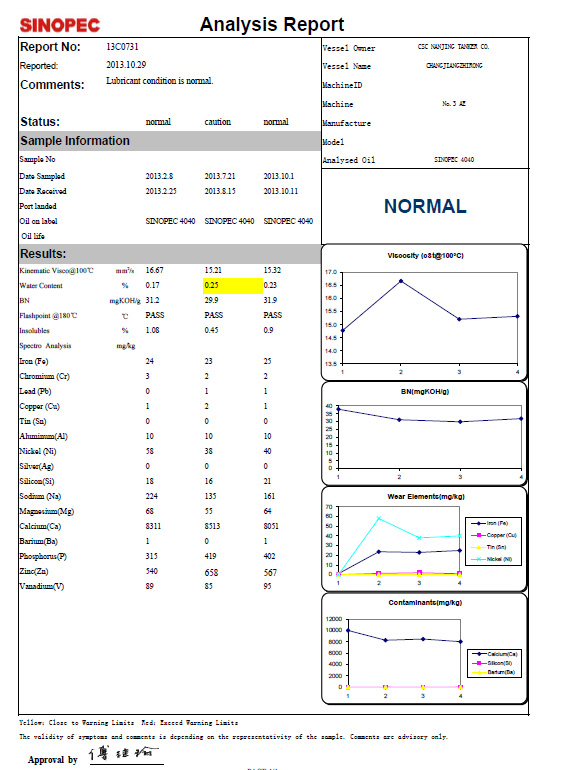Select report number 13C0731

pyautogui.click(x=122, y=47)
